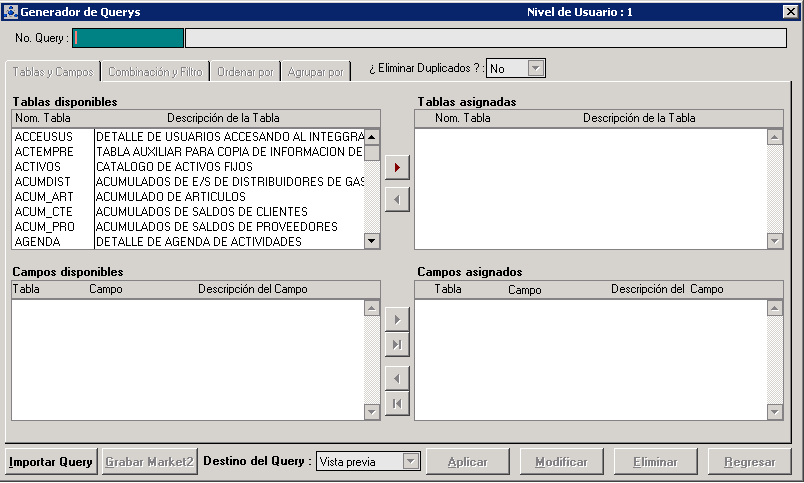The width and height of the screenshot is (804, 483).
Task: Click the Aplicar button
Action: pyautogui.click(x=467, y=462)
